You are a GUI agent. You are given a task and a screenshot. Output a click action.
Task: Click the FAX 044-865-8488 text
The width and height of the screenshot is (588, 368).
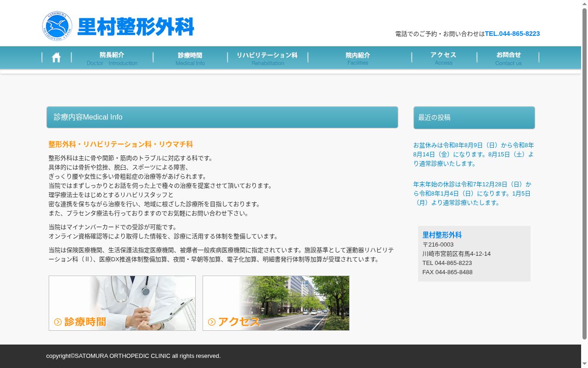click(x=447, y=272)
